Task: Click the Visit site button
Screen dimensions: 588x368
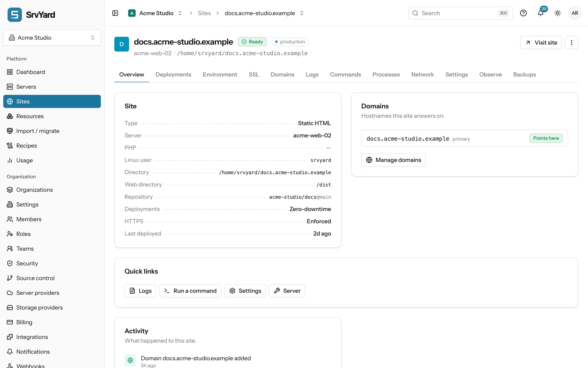Action: point(541,43)
